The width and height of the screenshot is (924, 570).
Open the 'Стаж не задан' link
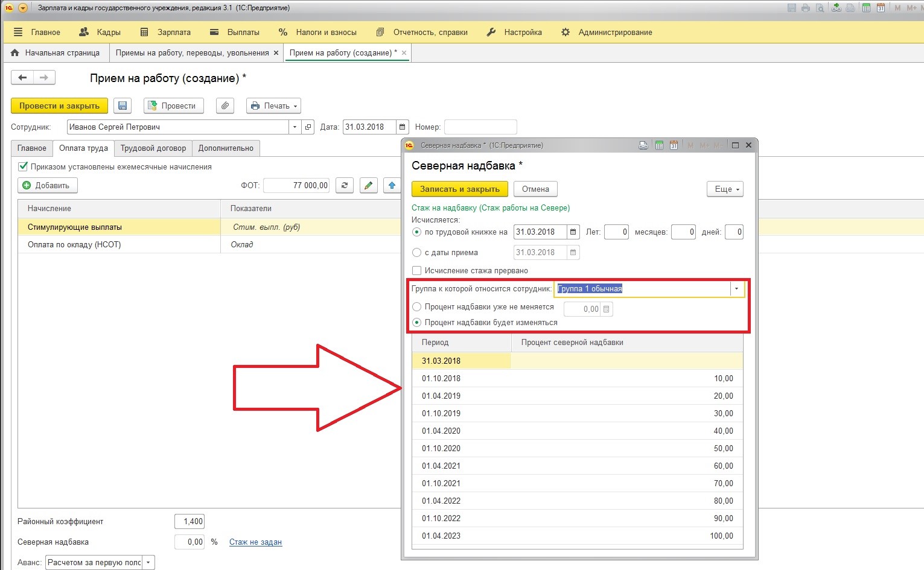[255, 542]
